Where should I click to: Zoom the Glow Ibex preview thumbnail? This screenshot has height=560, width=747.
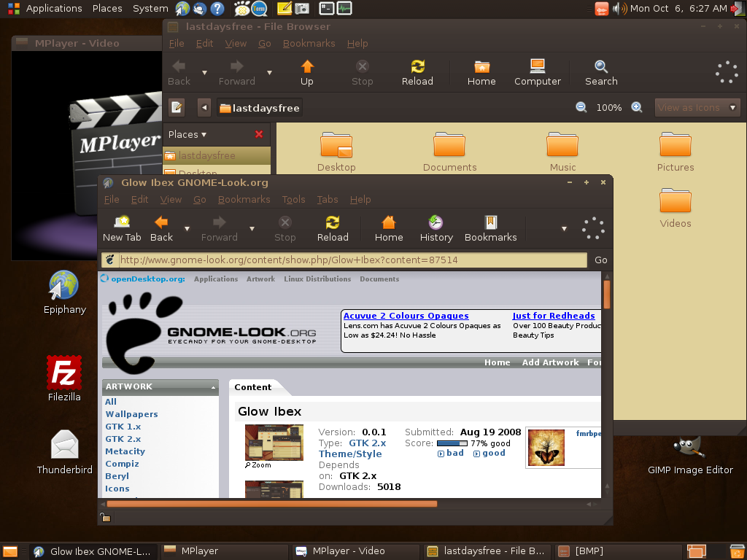click(258, 465)
